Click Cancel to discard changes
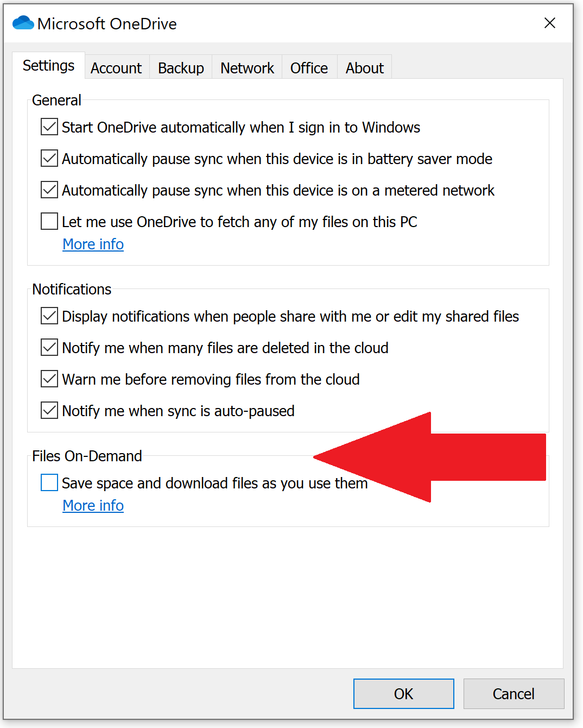583x728 pixels. [x=513, y=694]
